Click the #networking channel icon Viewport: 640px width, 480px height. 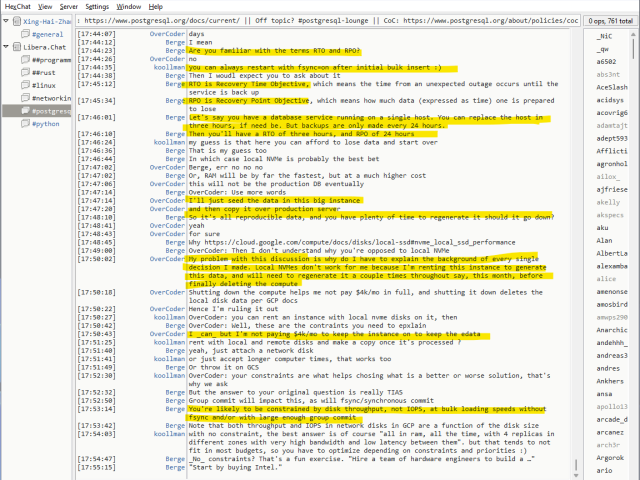(25, 99)
